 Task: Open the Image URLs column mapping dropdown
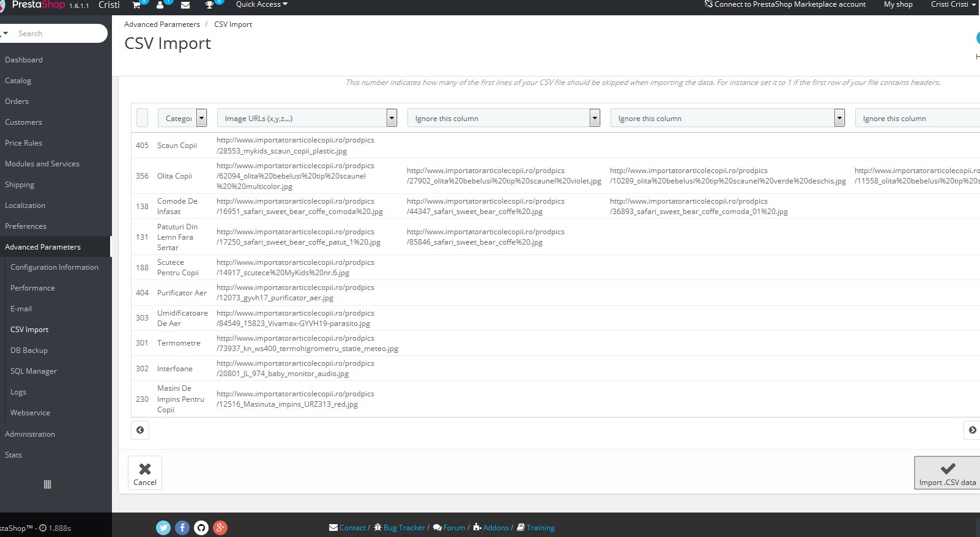(307, 118)
